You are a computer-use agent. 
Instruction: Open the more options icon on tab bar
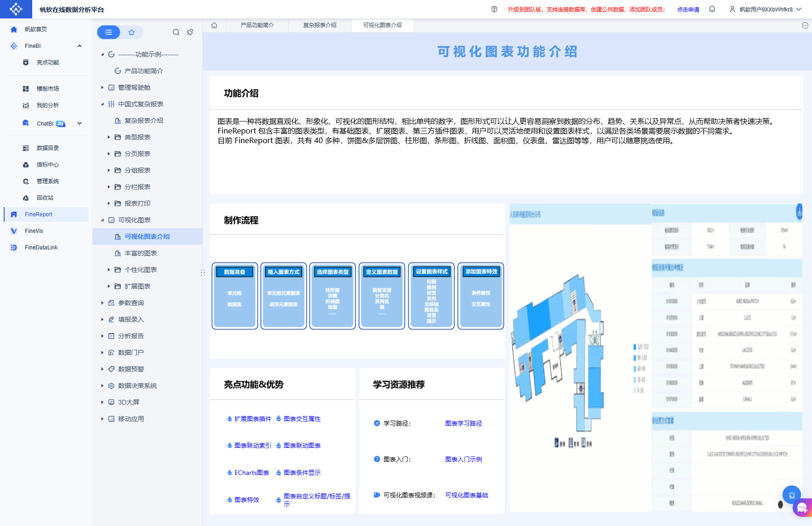(805, 25)
